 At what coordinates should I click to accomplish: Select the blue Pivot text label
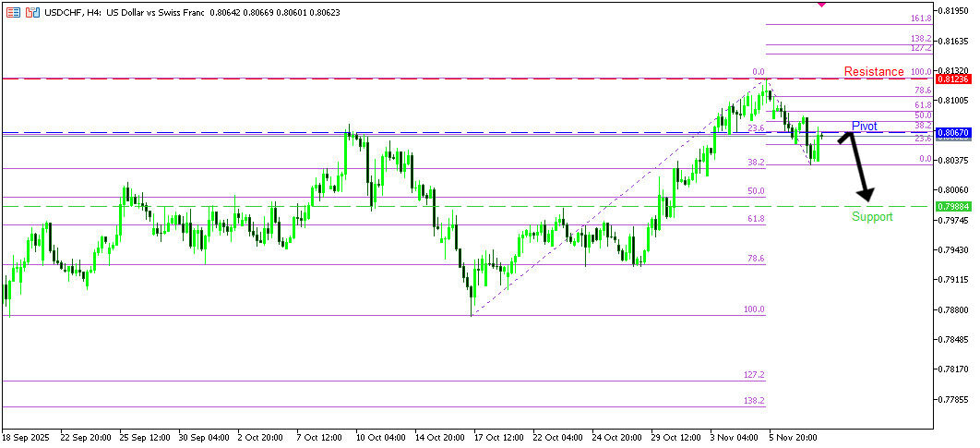point(864,126)
